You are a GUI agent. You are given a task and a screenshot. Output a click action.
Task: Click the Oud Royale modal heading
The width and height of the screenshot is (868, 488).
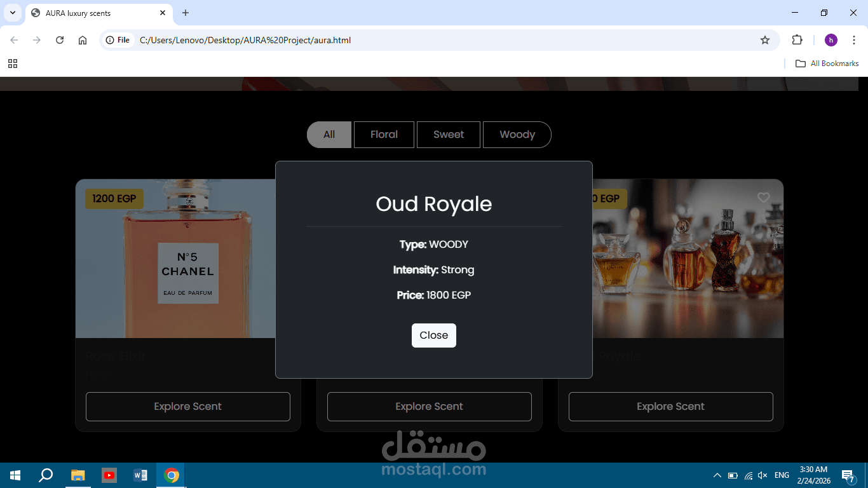click(x=434, y=204)
